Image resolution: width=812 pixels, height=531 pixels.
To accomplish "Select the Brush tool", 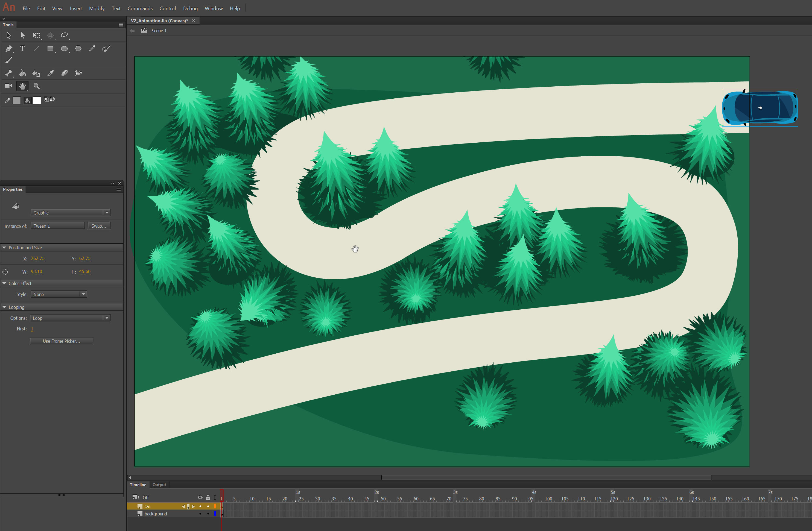I will (8, 60).
